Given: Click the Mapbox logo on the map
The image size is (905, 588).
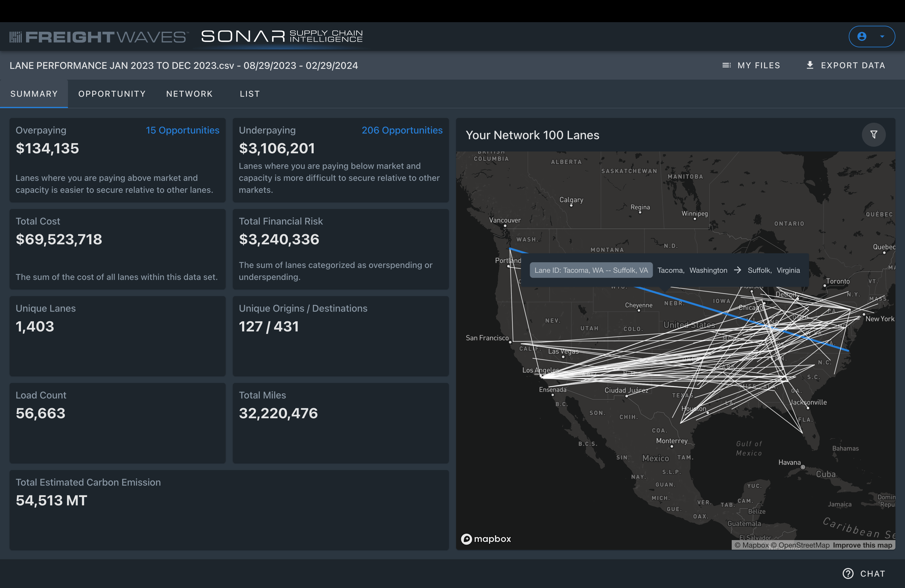Looking at the screenshot, I should coord(486,539).
